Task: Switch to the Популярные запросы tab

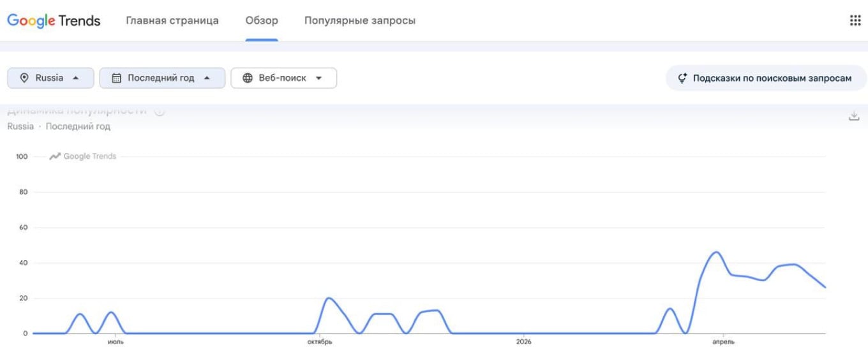Action: coord(360,20)
